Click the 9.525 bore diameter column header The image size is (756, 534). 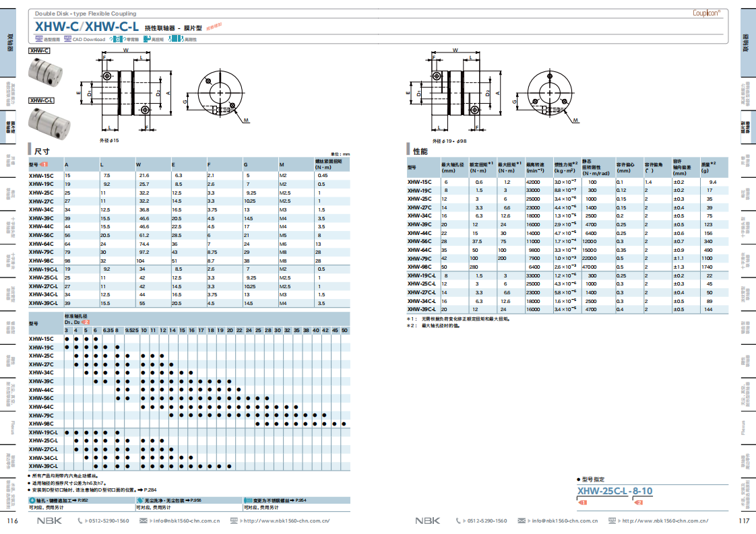131,331
